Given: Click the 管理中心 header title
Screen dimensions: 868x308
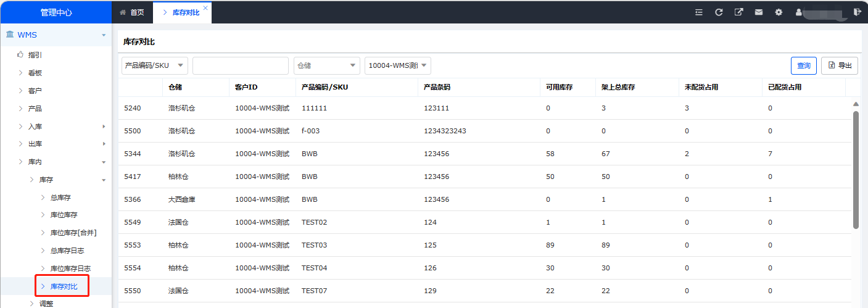Looking at the screenshot, I should click(x=56, y=12).
